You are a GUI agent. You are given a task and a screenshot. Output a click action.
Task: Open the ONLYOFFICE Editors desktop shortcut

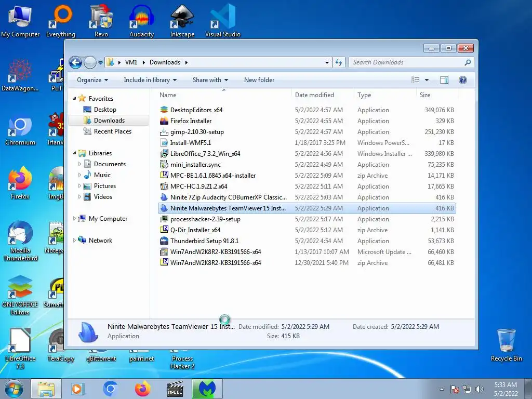20,295
